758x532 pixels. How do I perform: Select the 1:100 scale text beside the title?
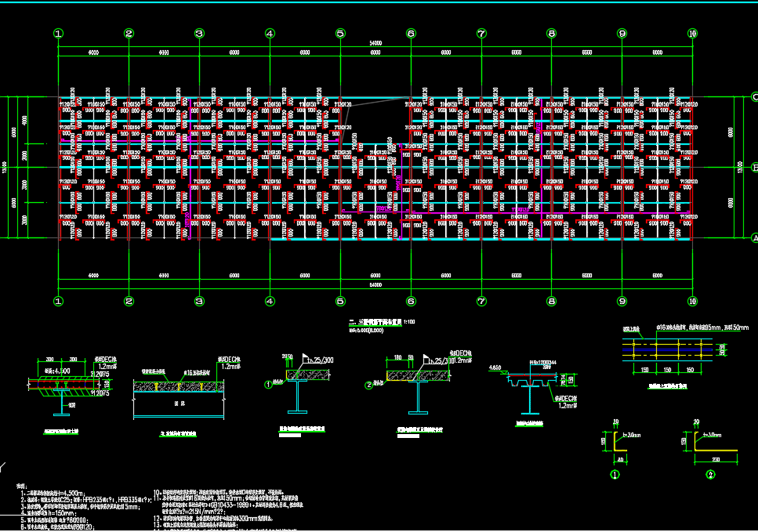click(409, 322)
